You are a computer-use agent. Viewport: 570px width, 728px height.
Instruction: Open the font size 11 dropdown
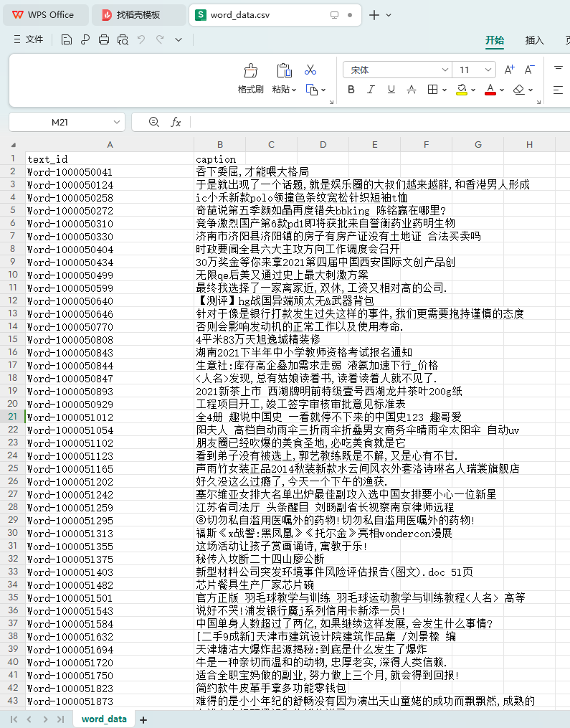coord(488,70)
